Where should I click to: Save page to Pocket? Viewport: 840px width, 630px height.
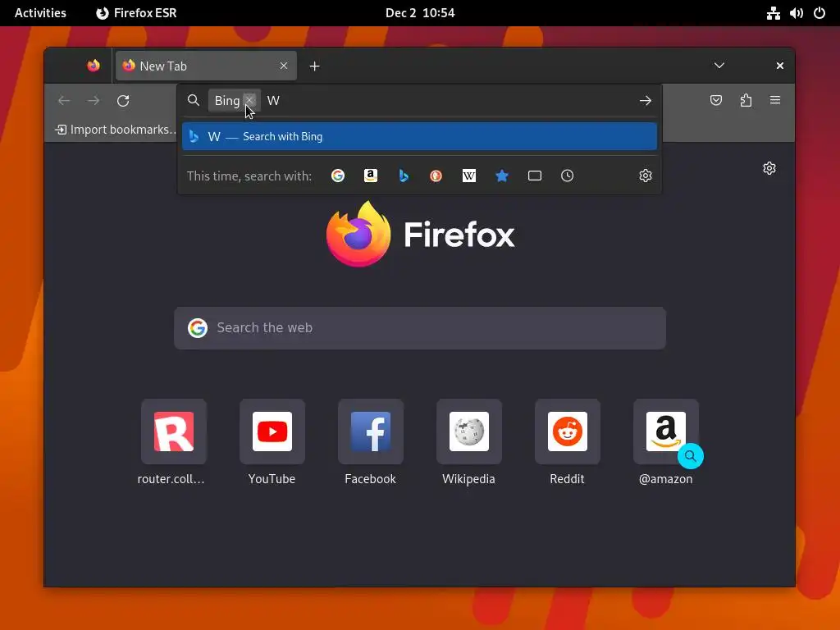pos(716,100)
